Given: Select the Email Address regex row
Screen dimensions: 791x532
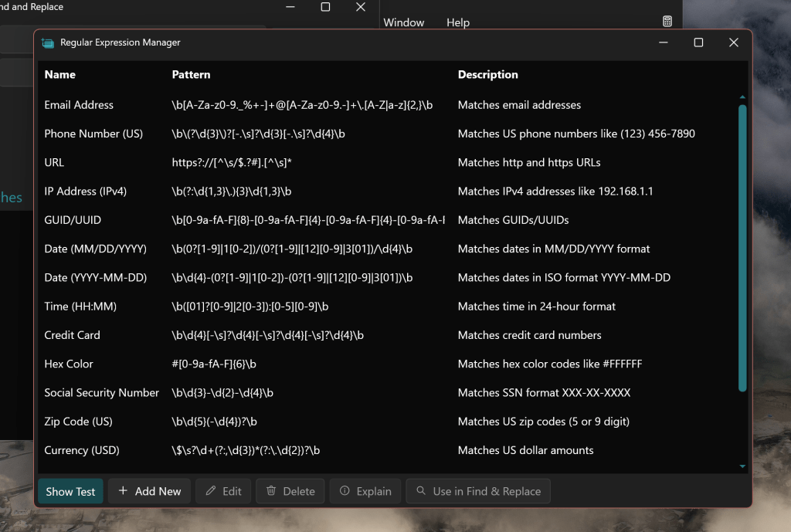Looking at the screenshot, I should coord(79,105).
